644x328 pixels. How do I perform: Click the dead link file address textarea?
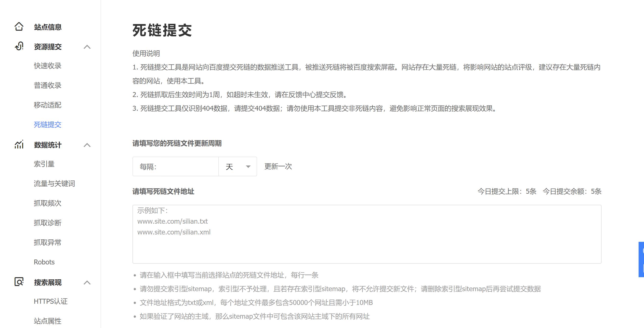click(x=367, y=234)
